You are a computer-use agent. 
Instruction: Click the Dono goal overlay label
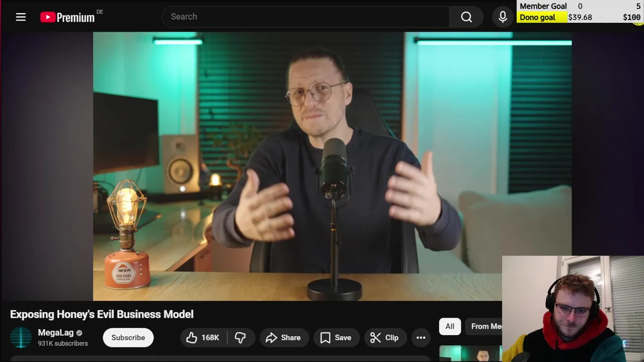[537, 17]
